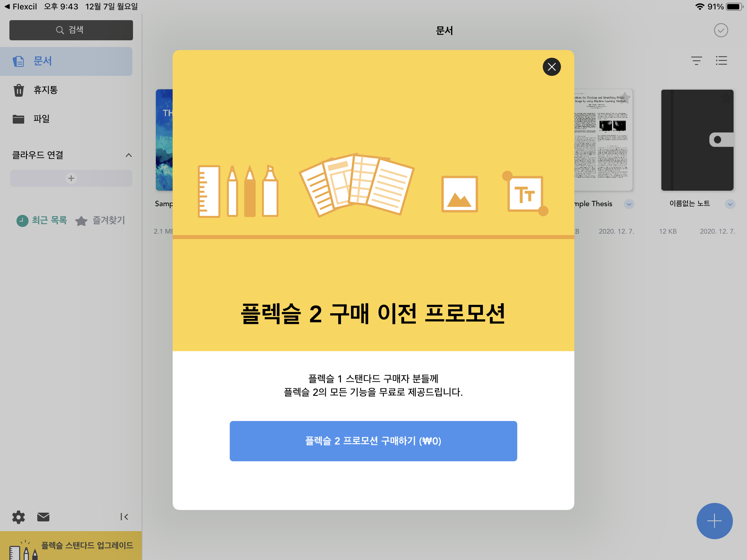Image resolution: width=747 pixels, height=560 pixels.
Task: Click the trash can icon
Action: (x=18, y=90)
